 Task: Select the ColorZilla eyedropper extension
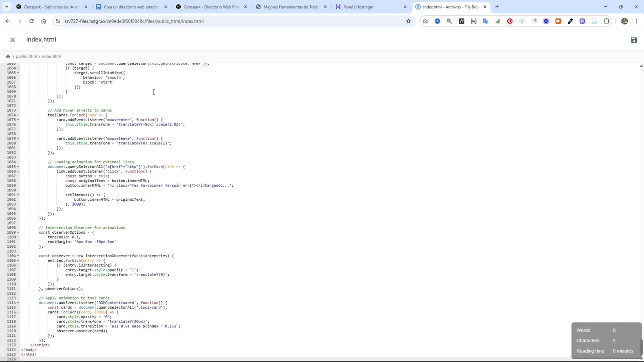tap(570, 21)
